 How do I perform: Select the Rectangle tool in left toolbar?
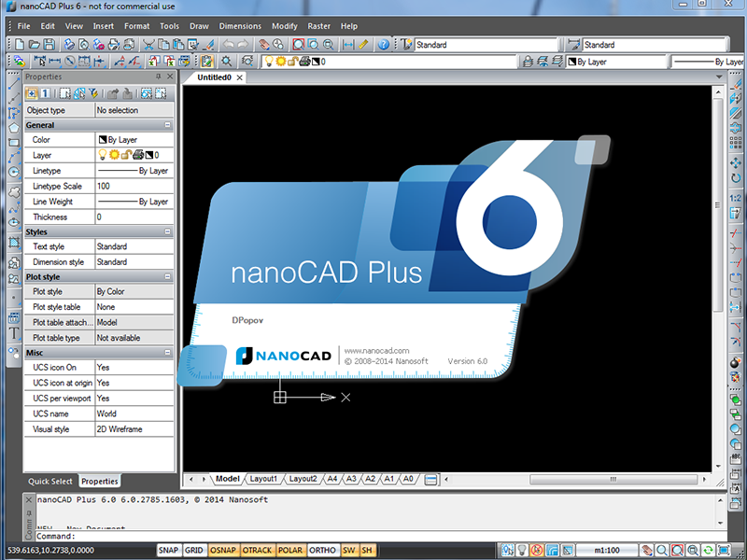point(14,143)
